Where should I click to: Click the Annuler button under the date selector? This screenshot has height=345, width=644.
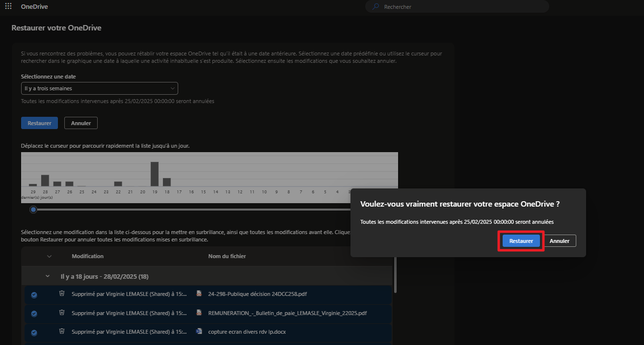81,123
